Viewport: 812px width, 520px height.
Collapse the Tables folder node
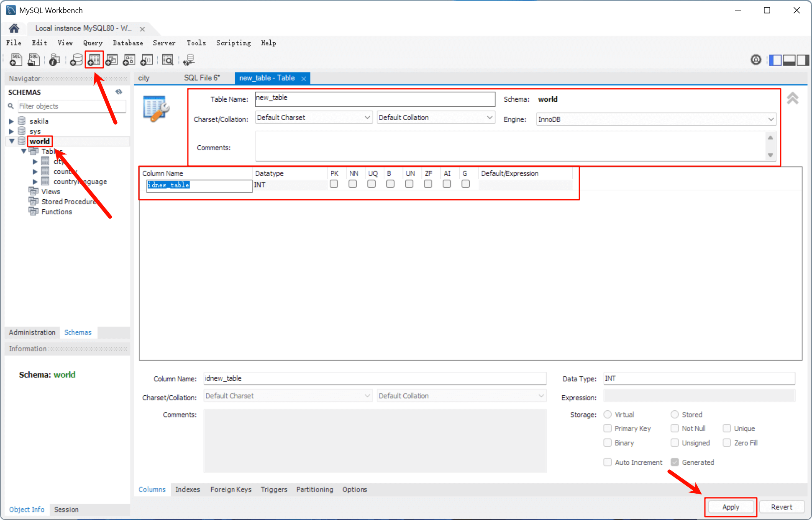[23, 151]
